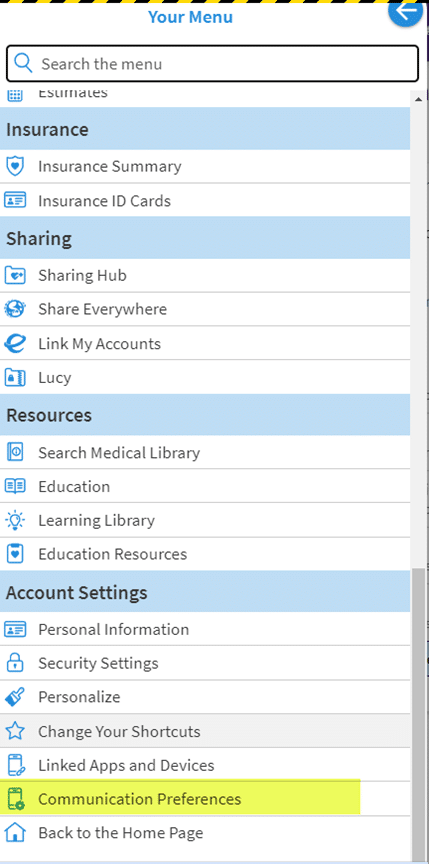
Task: Open the Education menu item
Action: (x=205, y=486)
